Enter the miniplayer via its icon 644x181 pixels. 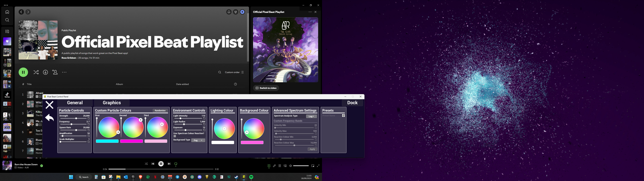coord(312,166)
